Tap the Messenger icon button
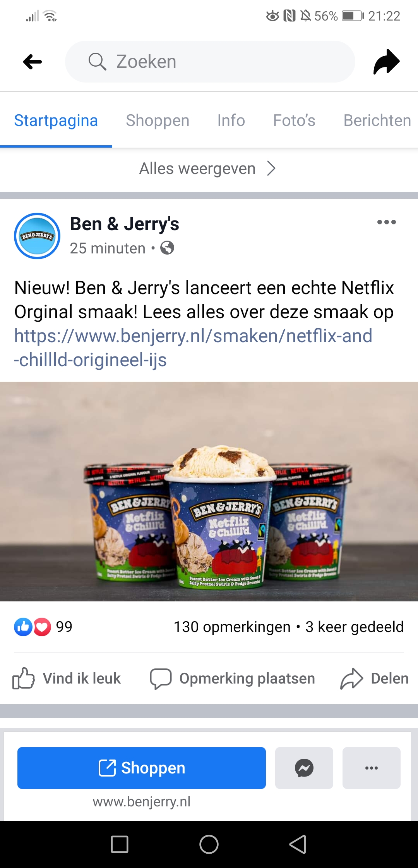This screenshot has height=868, width=418. click(x=304, y=768)
